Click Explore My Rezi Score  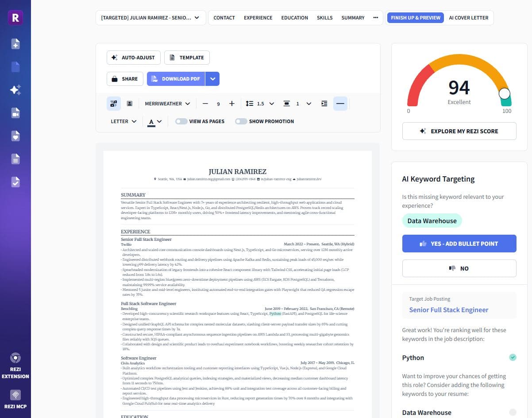[459, 131]
